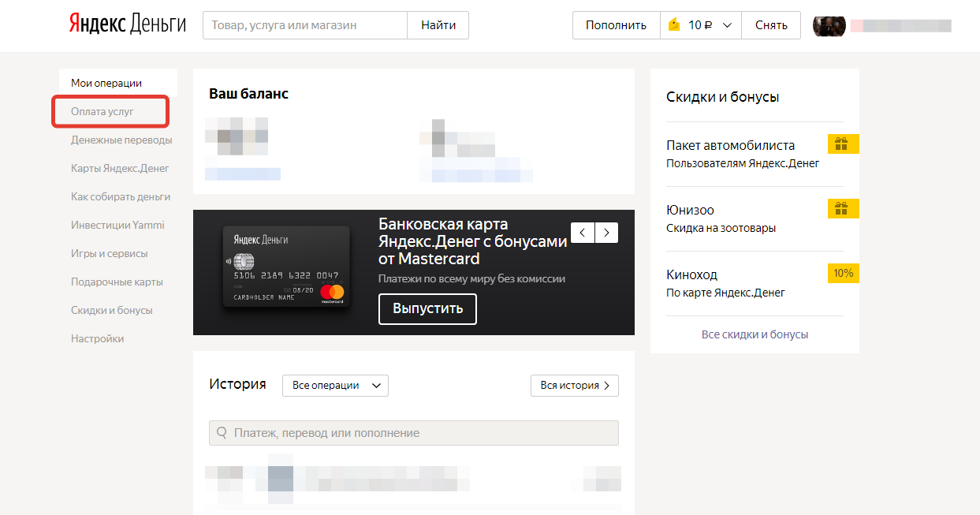Viewport: 980px width, 515px height.
Task: Open Оплата услуг in sidebar
Action: click(x=102, y=112)
